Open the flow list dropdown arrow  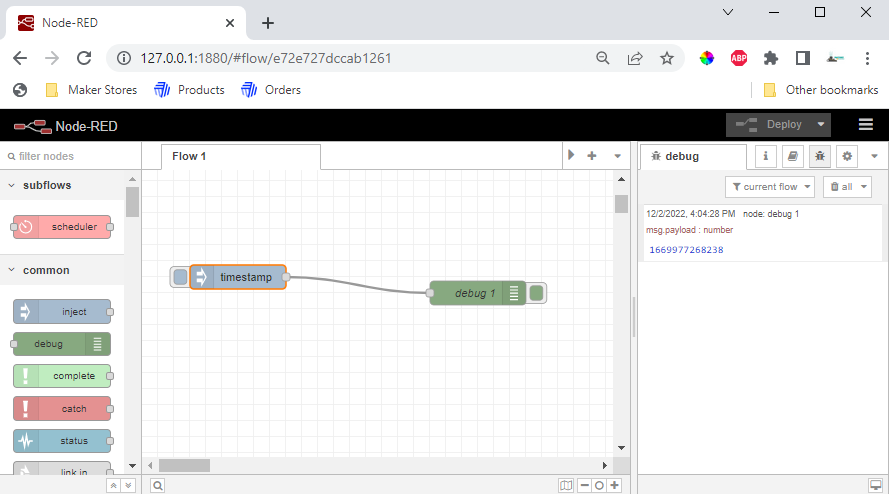click(617, 156)
